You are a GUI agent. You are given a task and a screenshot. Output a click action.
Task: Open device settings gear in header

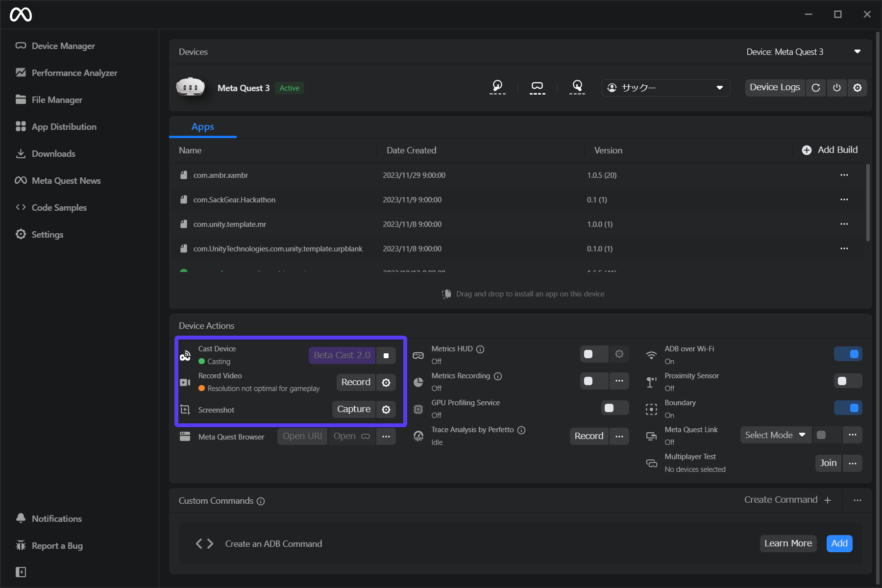[x=857, y=88]
